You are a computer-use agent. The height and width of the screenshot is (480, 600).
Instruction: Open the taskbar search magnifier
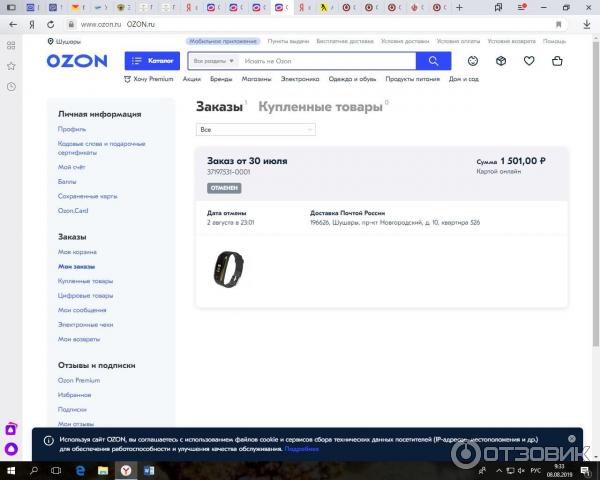coord(34,471)
